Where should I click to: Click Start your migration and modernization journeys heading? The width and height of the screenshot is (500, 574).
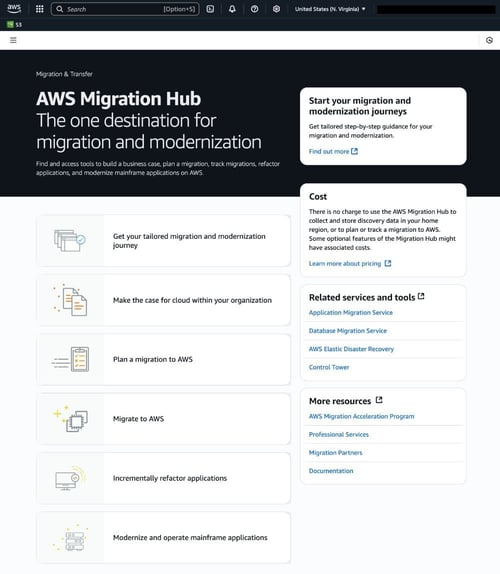click(360, 106)
